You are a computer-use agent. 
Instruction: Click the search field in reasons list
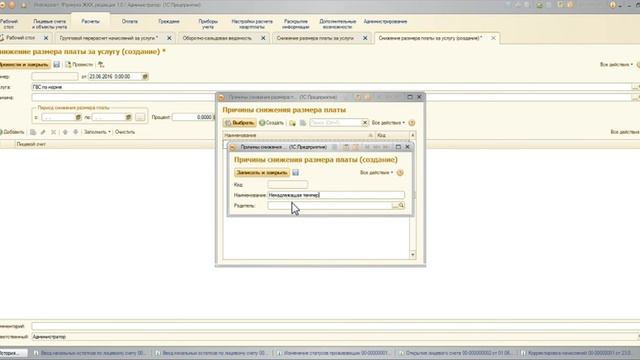tap(336, 123)
